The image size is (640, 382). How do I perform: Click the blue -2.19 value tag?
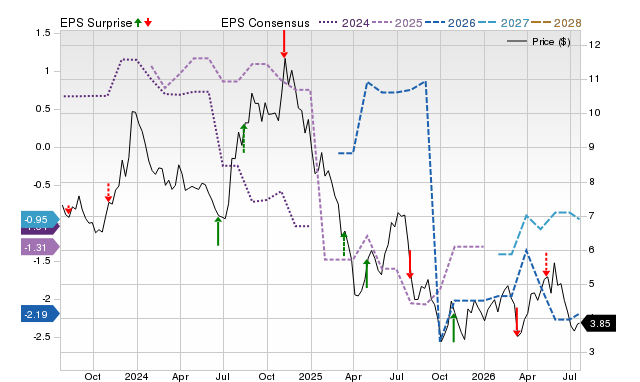tap(40, 315)
